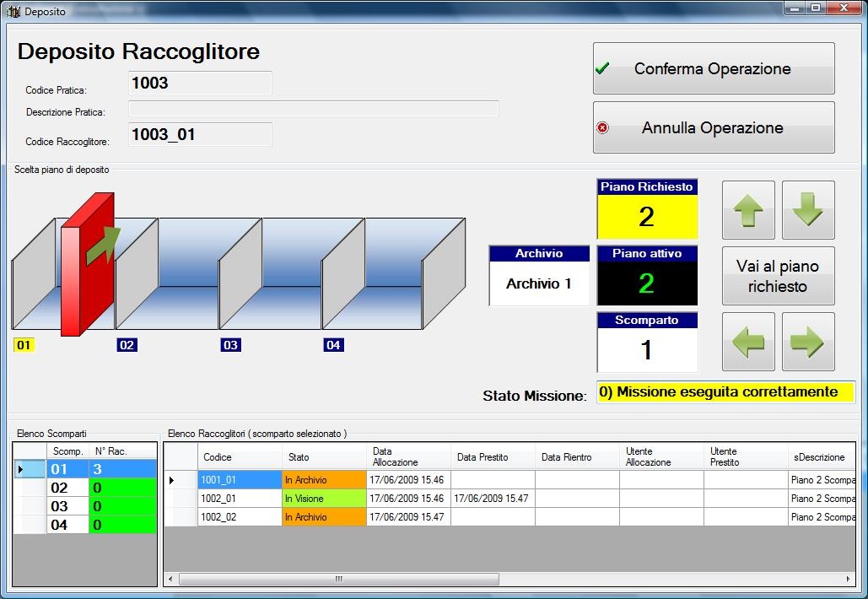Viewport: 868px width, 599px height.
Task: Click the Stato Missione status message
Action: tap(725, 392)
